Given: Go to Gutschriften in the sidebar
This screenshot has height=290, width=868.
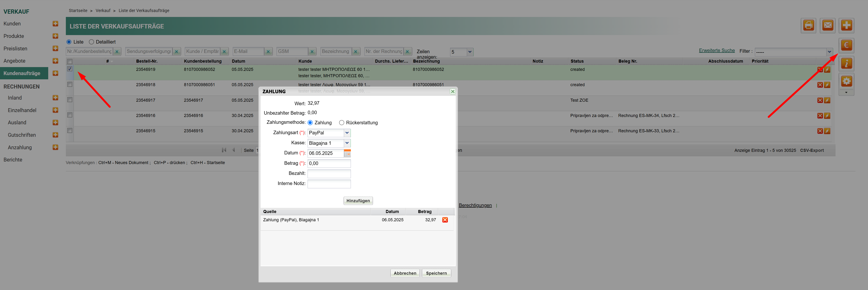Looking at the screenshot, I should tap(22, 135).
